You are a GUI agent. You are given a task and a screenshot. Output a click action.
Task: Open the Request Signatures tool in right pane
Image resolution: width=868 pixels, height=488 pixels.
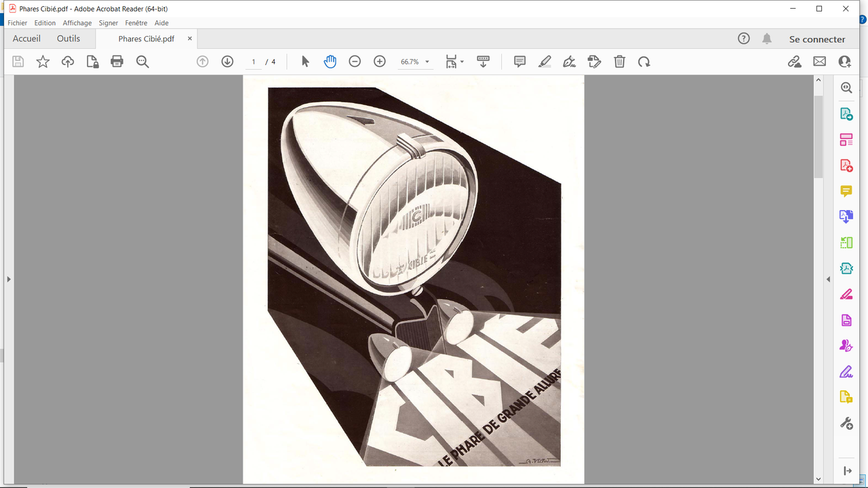pyautogui.click(x=846, y=346)
